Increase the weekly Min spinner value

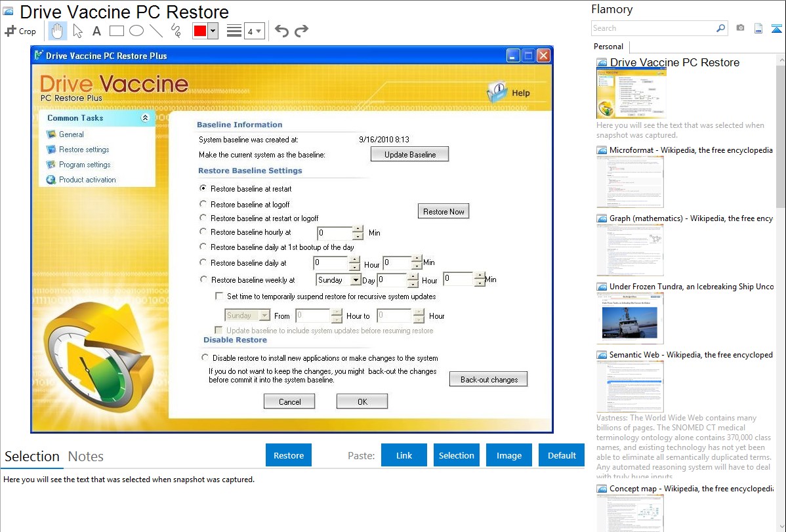click(480, 276)
